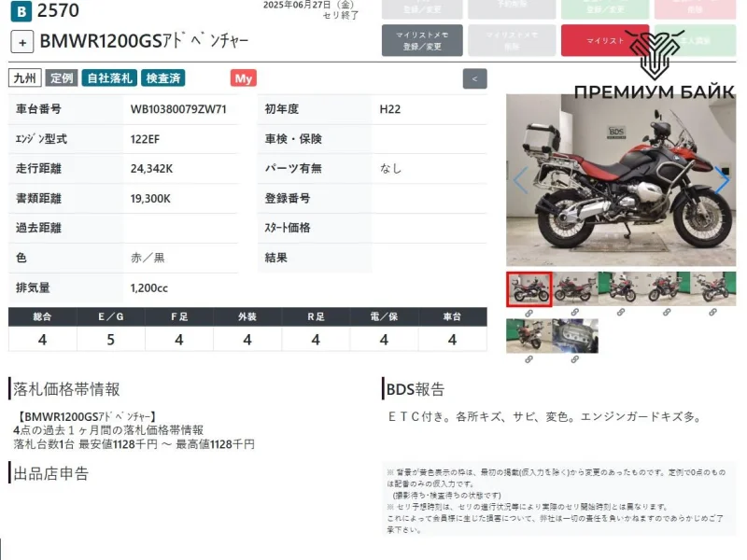Click マイリストメモ 登録/変更 gray button
Screen dimensions: 747x560
pos(422,40)
